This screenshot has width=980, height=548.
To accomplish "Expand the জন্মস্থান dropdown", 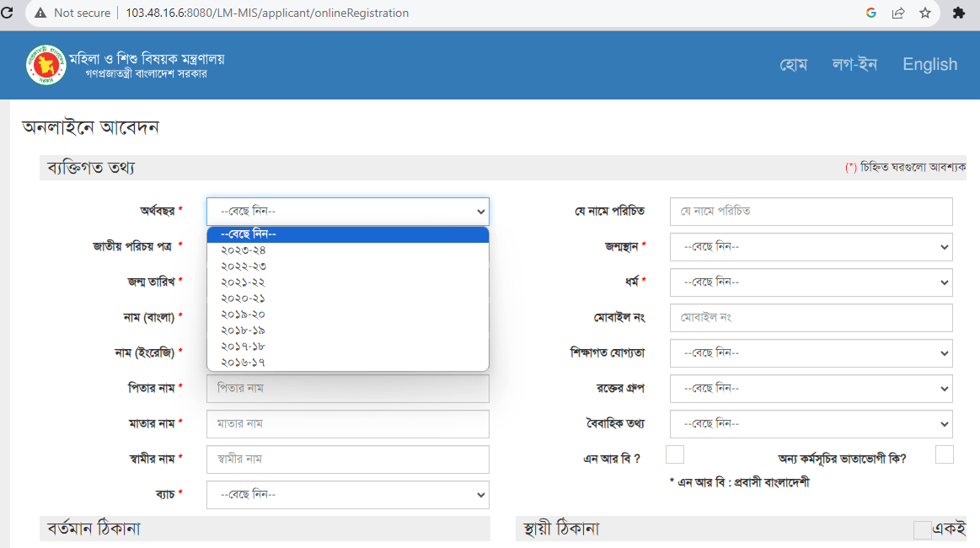I will point(811,247).
